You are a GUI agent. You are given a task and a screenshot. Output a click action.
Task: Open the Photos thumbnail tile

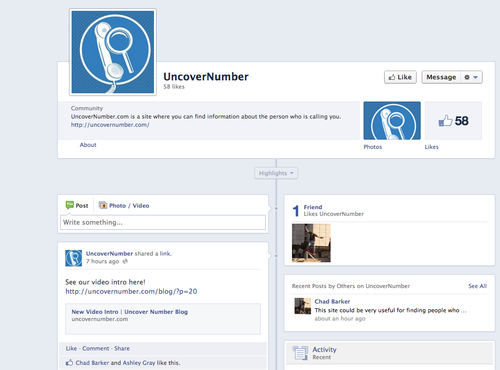coord(392,121)
